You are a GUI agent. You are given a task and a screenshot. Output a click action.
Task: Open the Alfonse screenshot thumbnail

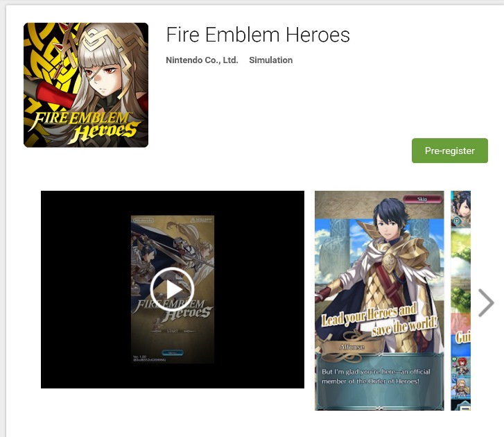pos(379,300)
